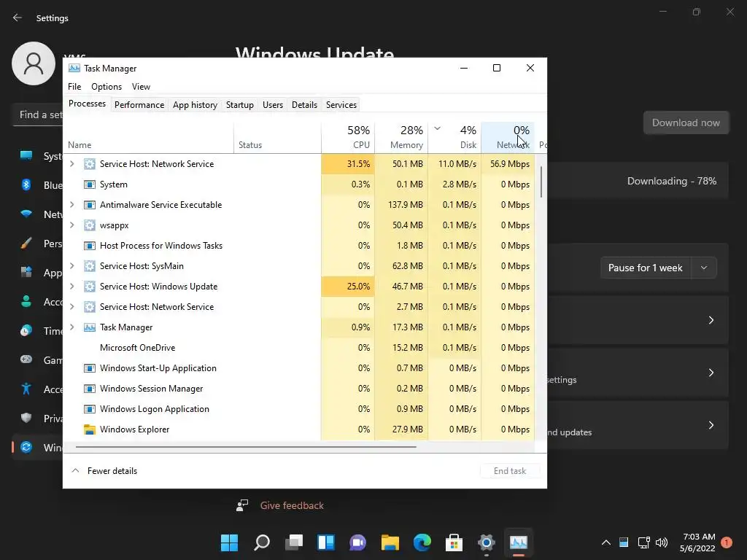Click the horizontal scrollbar thumb in Task Manager

[x=246, y=447]
